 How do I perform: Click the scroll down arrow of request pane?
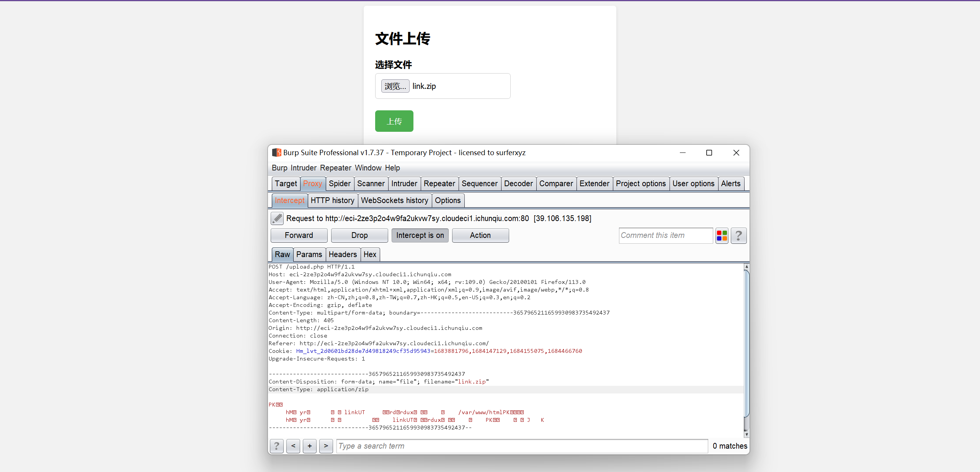point(746,434)
